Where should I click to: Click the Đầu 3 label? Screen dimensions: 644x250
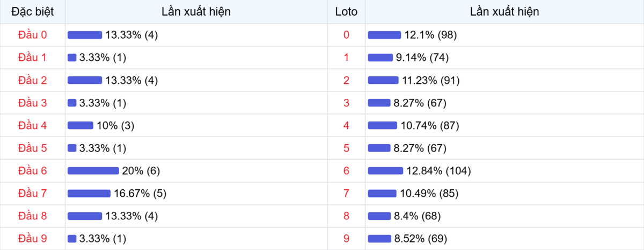coord(32,103)
